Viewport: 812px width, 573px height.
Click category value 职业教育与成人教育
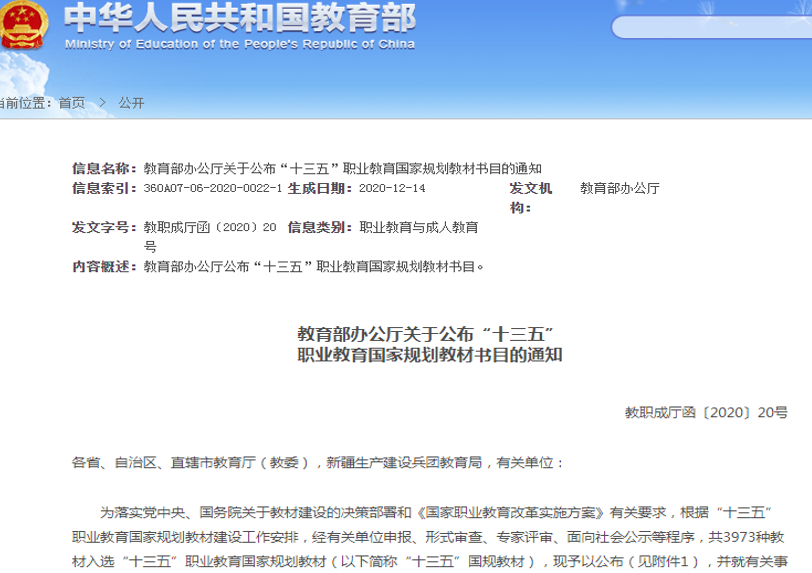(418, 228)
